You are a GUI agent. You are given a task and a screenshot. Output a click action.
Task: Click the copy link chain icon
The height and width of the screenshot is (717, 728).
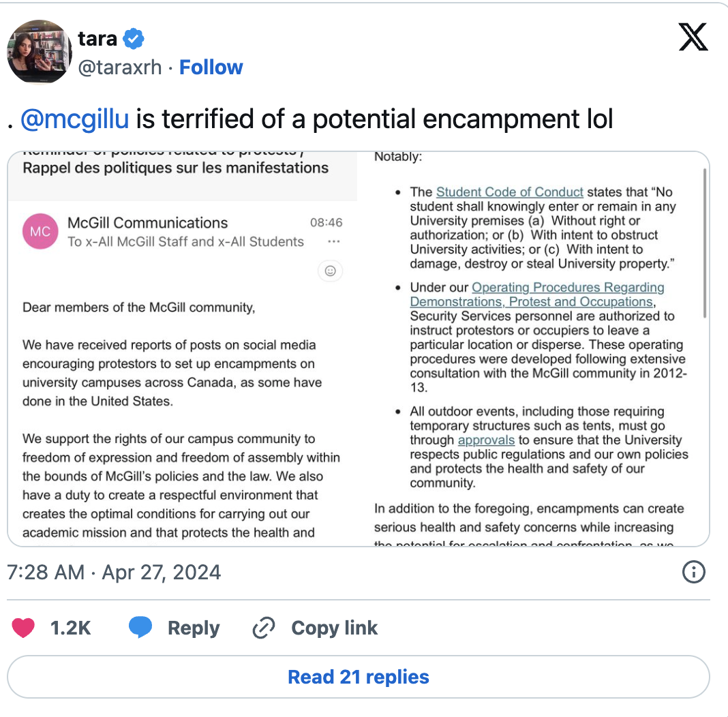pyautogui.click(x=264, y=628)
